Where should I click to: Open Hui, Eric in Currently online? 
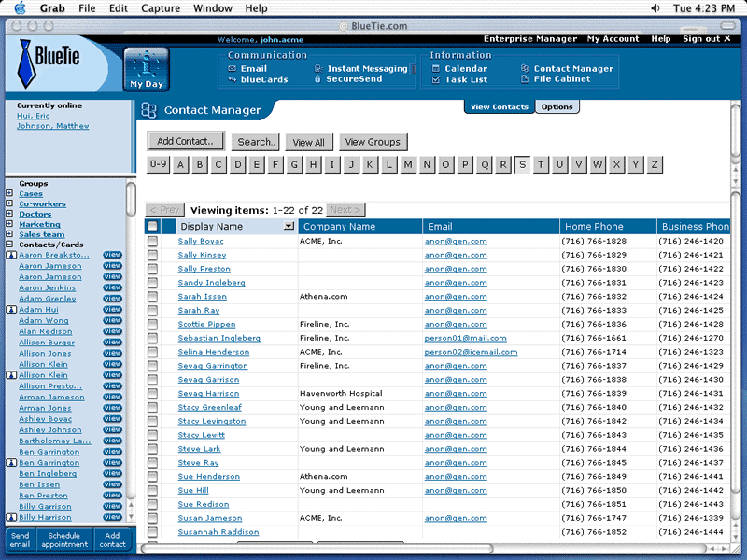tap(33, 116)
